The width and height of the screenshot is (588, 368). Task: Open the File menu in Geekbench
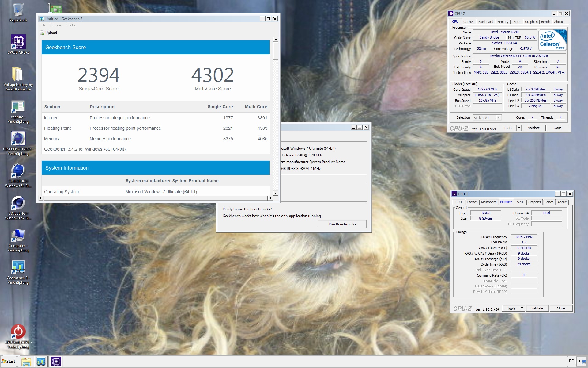pos(43,25)
